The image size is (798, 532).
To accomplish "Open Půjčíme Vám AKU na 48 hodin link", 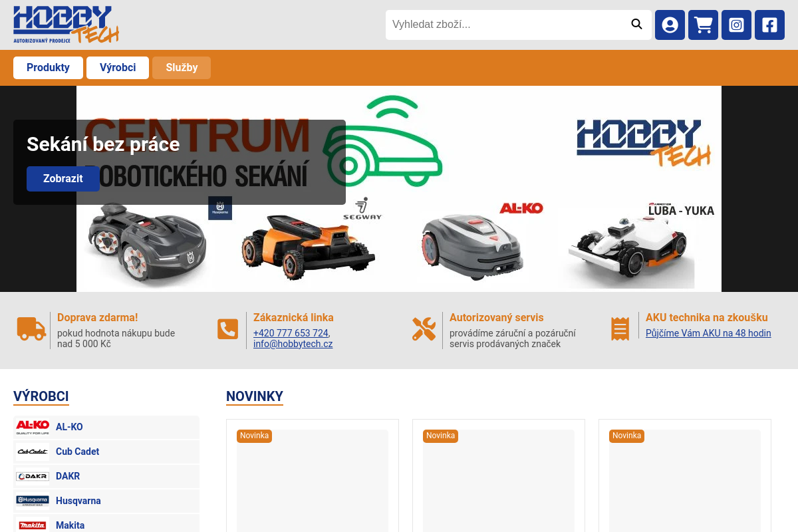I will 708,333.
